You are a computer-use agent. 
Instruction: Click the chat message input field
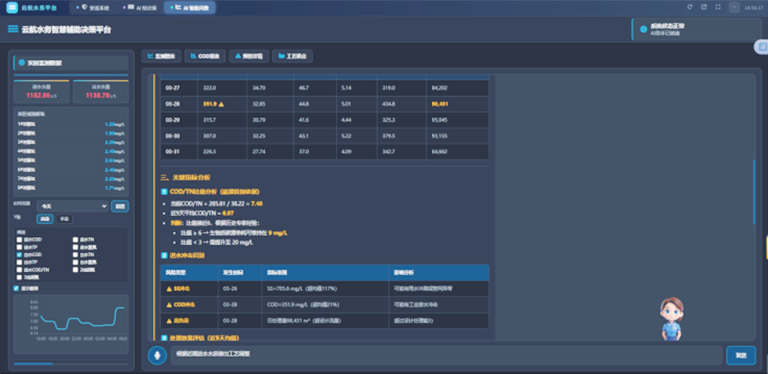(446, 355)
